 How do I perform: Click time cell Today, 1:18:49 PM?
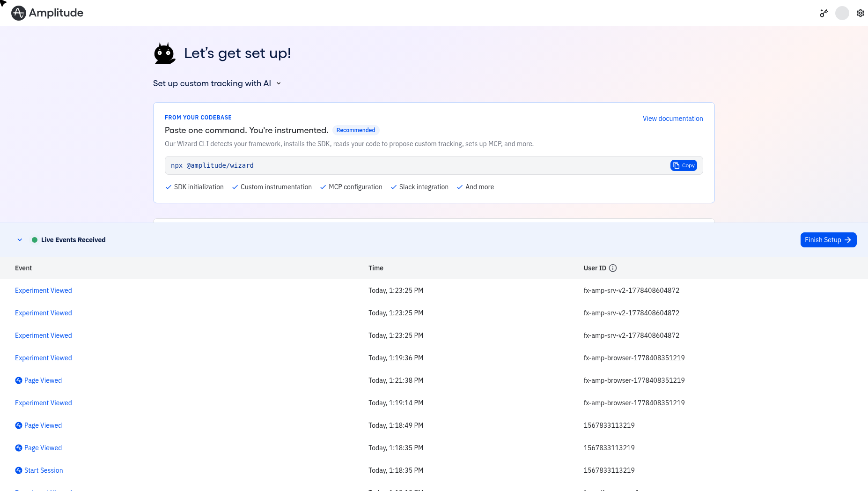click(396, 425)
